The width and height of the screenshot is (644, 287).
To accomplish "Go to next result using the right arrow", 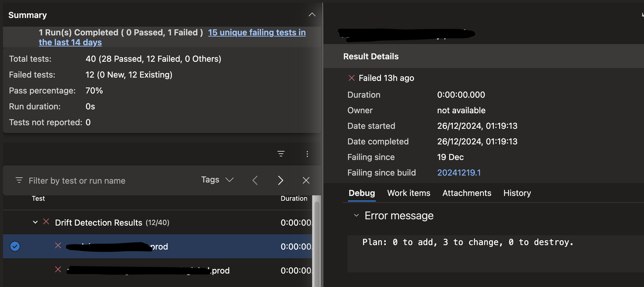I will point(280,180).
